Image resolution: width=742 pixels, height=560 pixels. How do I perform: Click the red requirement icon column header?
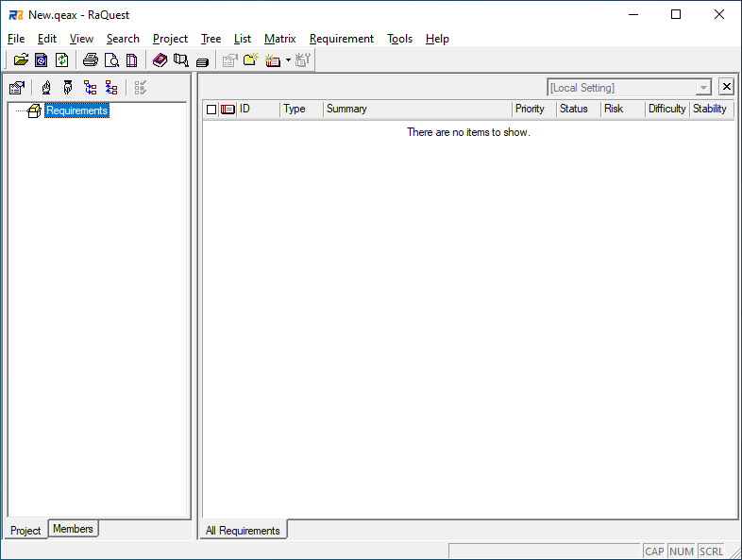click(x=228, y=110)
